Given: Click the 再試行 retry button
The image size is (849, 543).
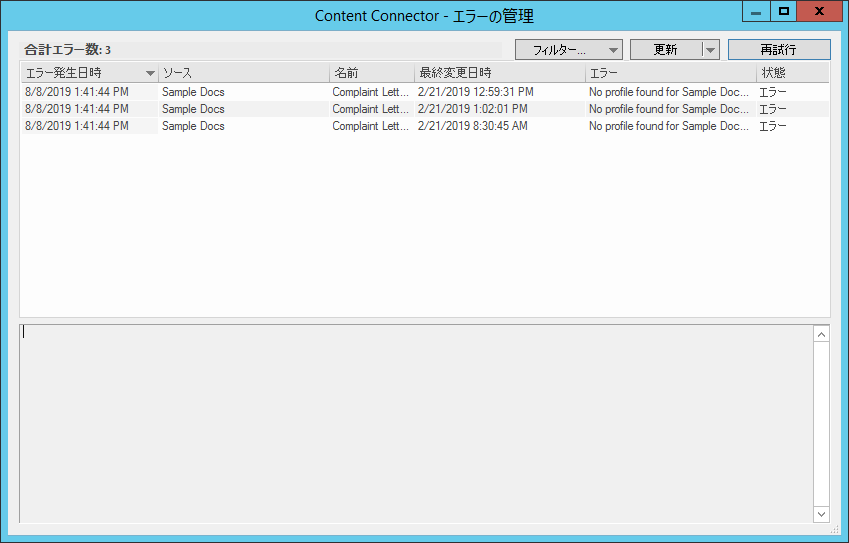Looking at the screenshot, I should coord(778,50).
